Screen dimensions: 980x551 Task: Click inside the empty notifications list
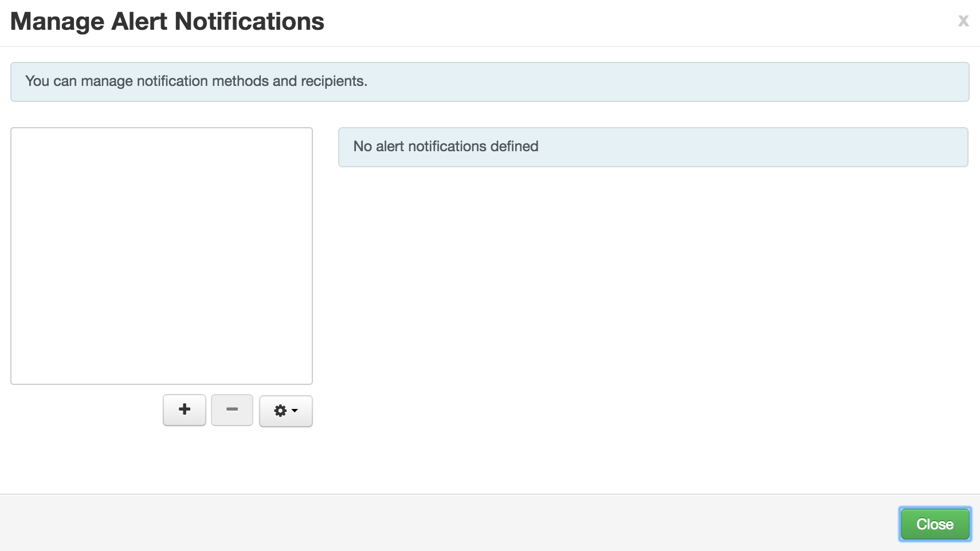(x=161, y=255)
